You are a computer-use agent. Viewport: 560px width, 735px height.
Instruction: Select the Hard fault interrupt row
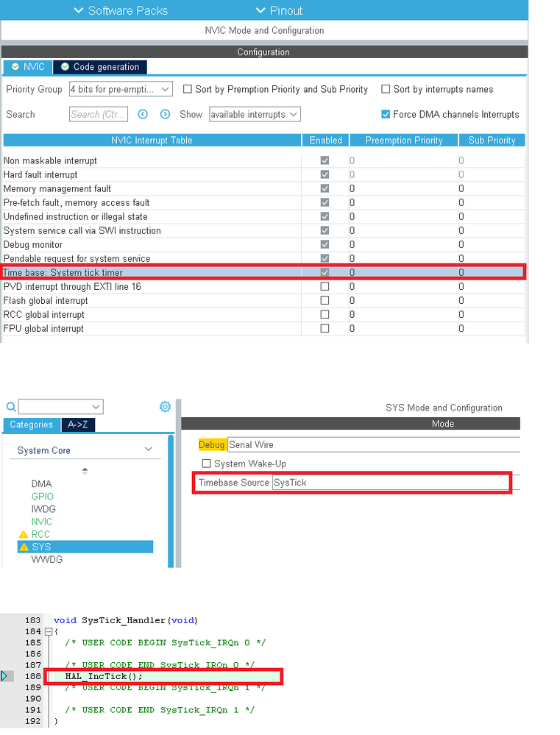click(264, 174)
